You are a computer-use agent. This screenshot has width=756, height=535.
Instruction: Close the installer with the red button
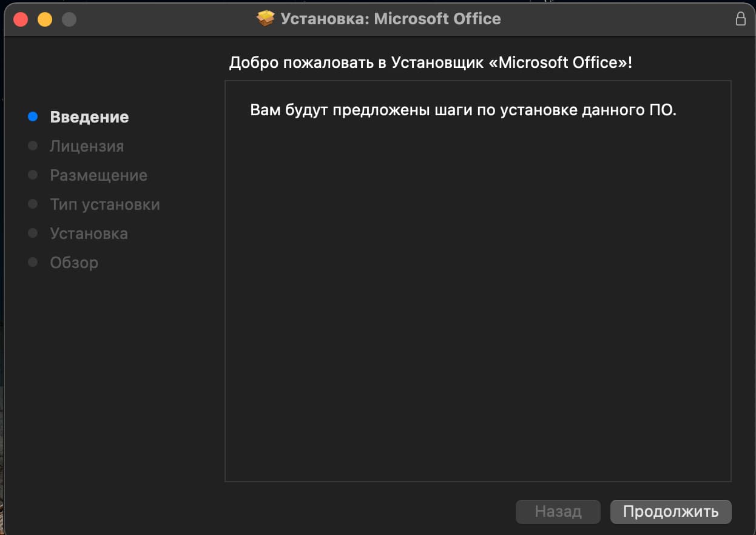pos(21,19)
